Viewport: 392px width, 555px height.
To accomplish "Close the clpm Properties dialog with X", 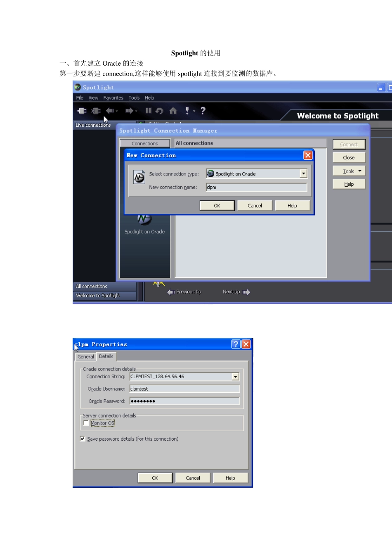I will 246,344.
